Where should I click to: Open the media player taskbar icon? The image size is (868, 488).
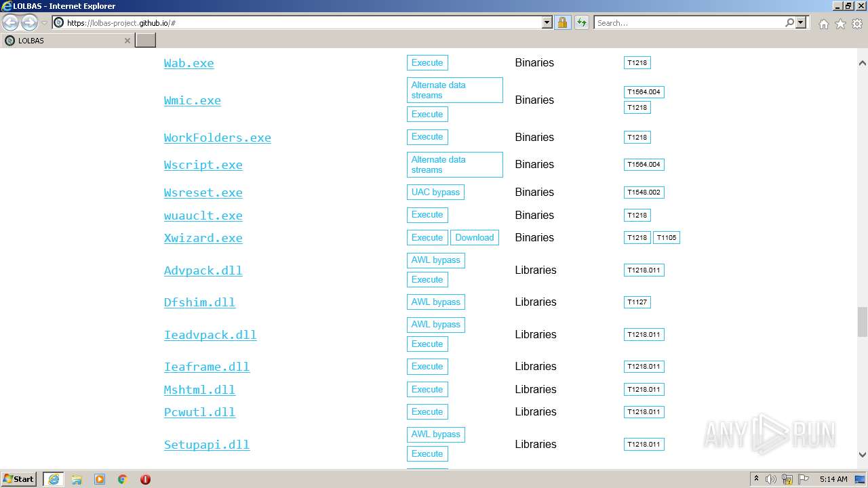[100, 479]
